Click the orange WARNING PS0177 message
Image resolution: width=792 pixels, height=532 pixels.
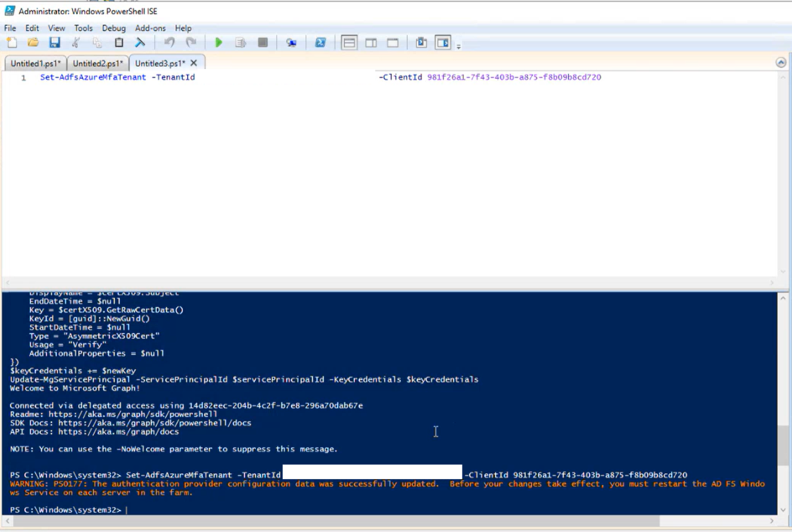[387, 488]
